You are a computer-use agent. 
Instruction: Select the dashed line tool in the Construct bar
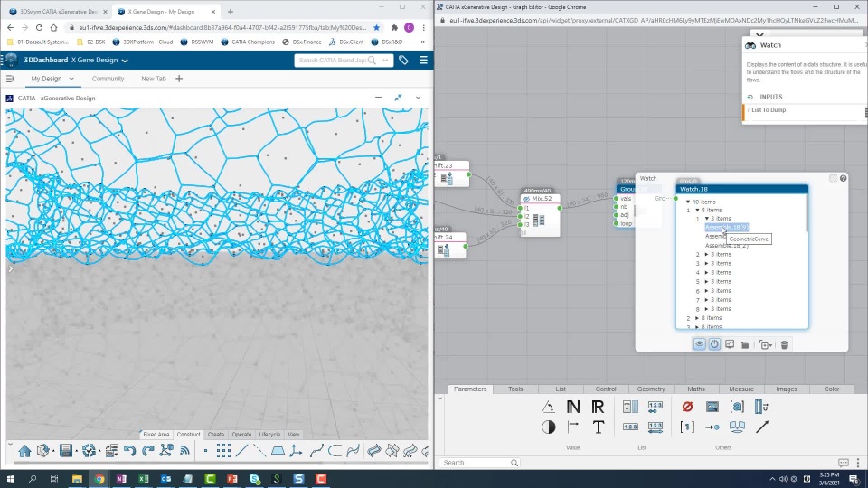259,451
